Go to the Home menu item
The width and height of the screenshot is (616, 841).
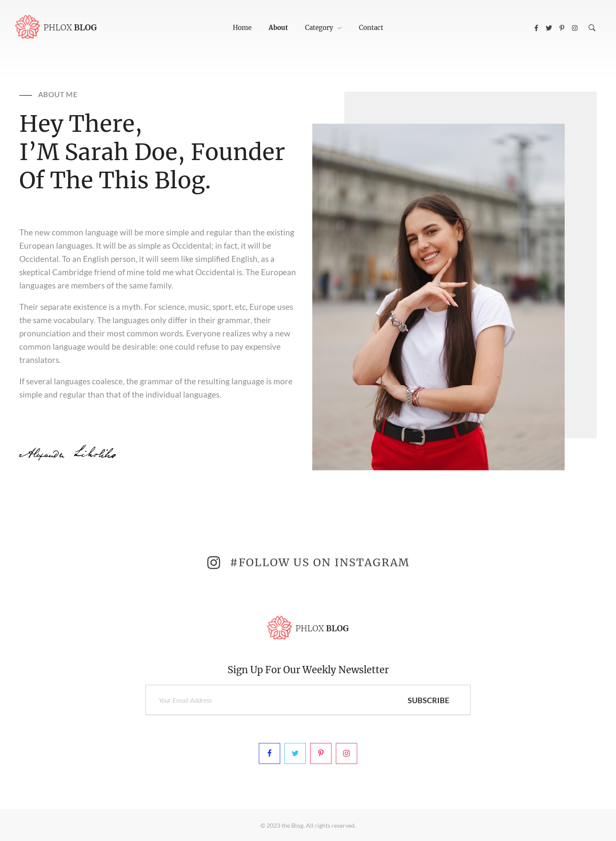point(242,27)
